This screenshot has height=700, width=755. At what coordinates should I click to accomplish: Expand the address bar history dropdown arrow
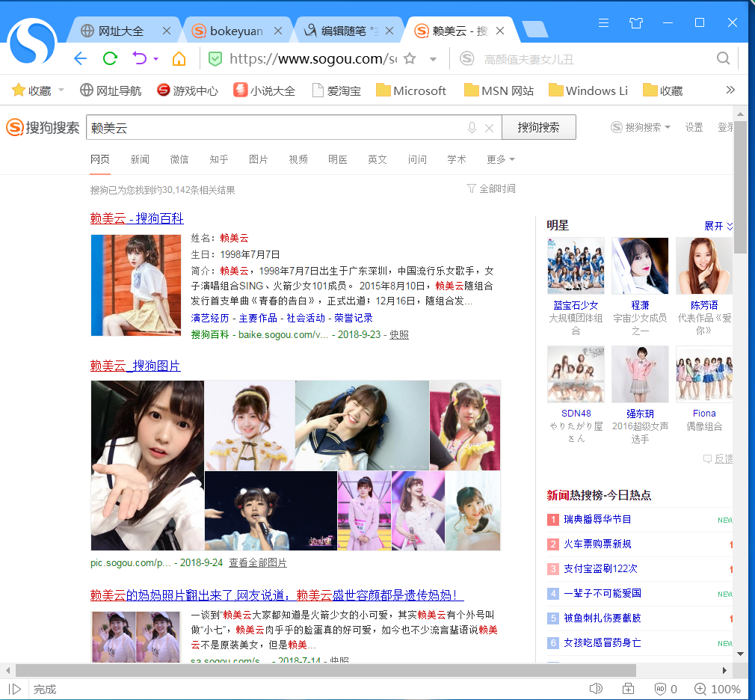click(433, 59)
